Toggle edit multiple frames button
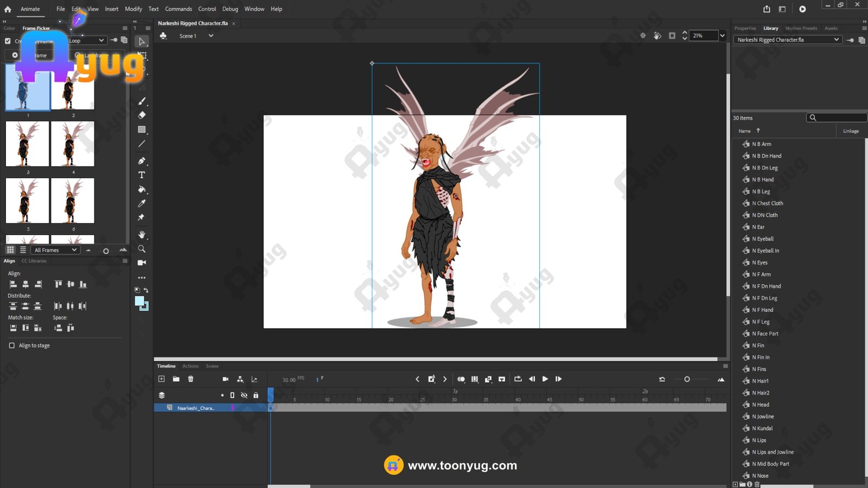 pos(475,379)
